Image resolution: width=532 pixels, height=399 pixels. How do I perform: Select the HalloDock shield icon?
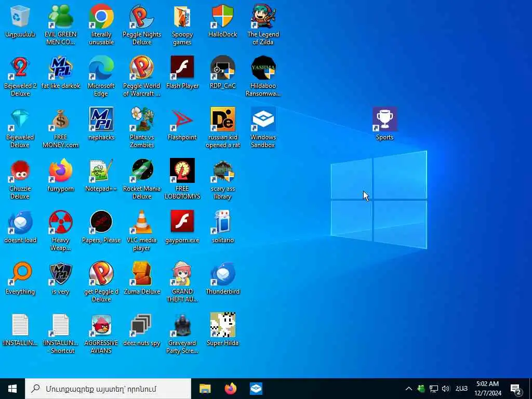click(222, 21)
